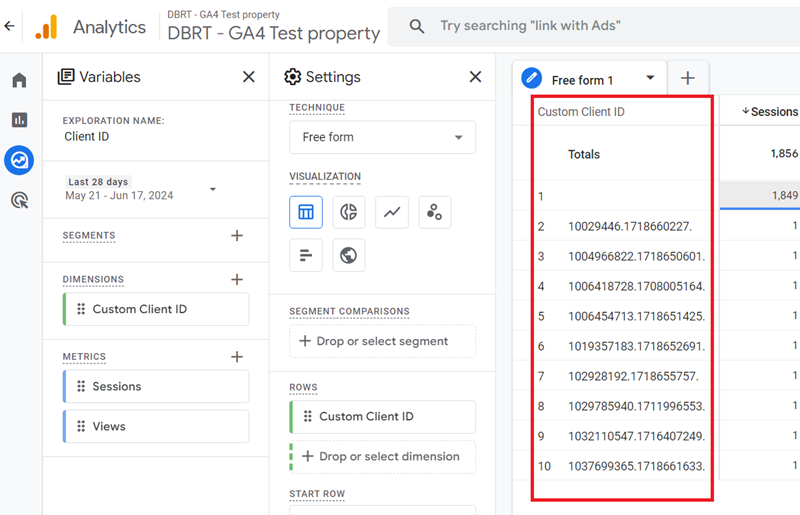Viewport: 800px width, 515px height.
Task: Click the METRICS section label
Action: click(x=84, y=356)
